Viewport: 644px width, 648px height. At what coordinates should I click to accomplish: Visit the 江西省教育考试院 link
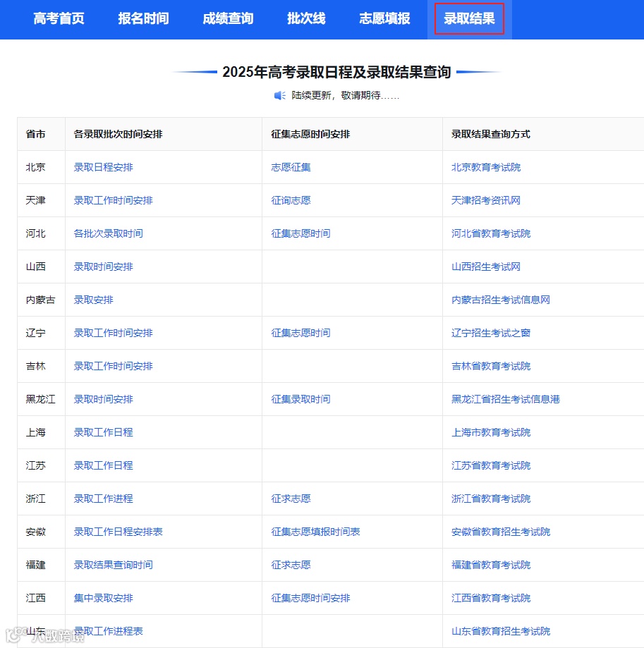[491, 598]
